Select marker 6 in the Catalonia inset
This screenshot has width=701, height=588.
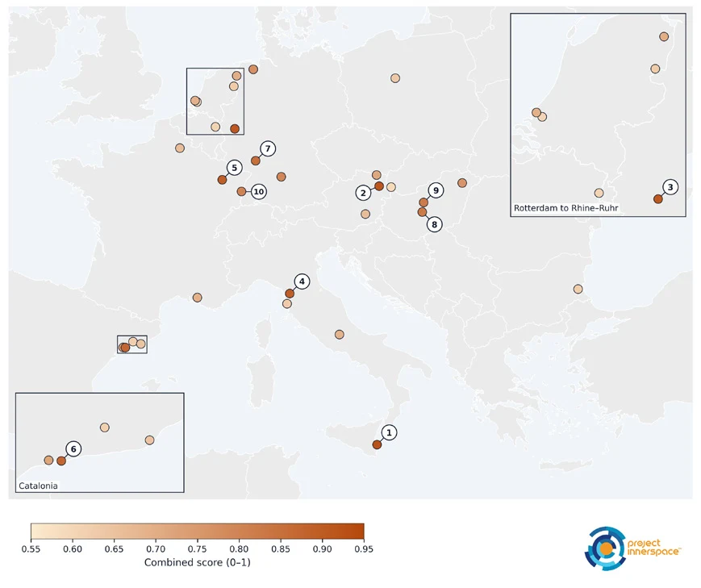click(x=73, y=449)
